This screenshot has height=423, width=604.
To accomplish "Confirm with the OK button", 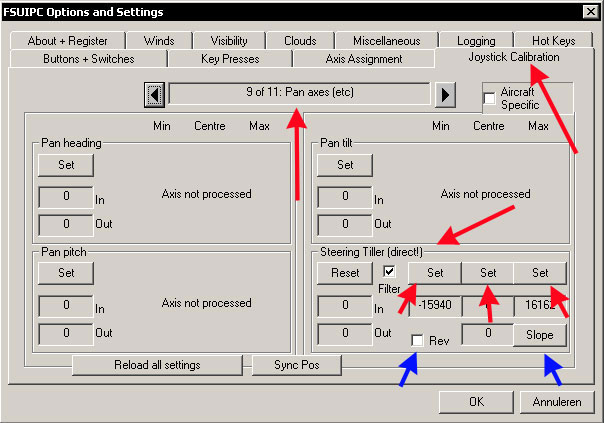I will [x=476, y=402].
